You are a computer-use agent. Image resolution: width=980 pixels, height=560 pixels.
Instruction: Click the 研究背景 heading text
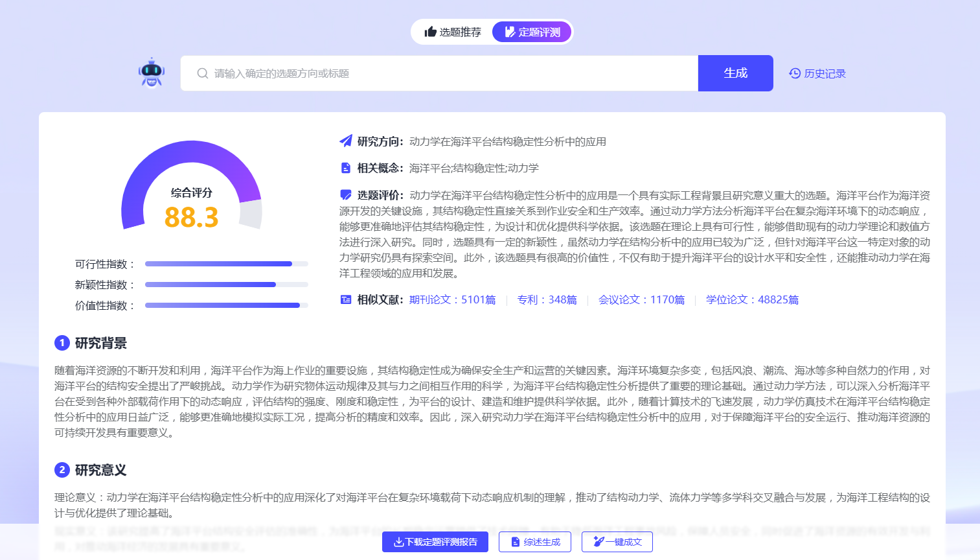click(x=101, y=343)
